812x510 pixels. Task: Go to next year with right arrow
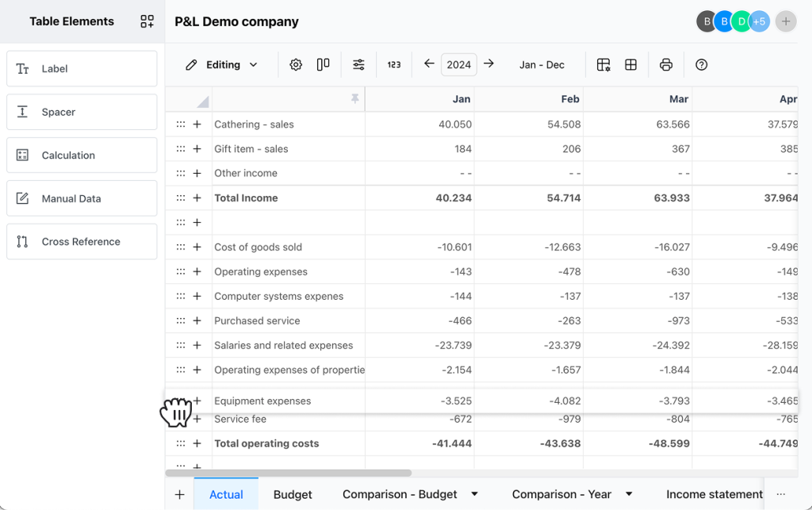[489, 64]
